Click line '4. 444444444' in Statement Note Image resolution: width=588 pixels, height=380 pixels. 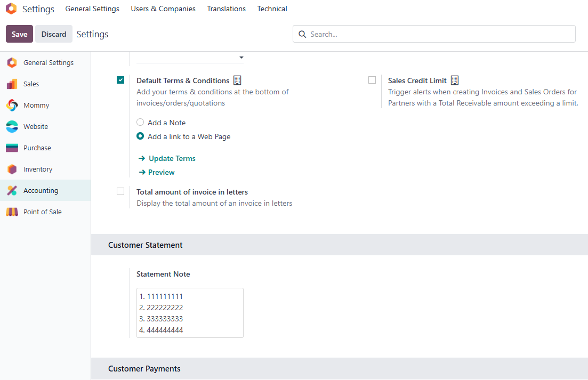pyautogui.click(x=161, y=330)
